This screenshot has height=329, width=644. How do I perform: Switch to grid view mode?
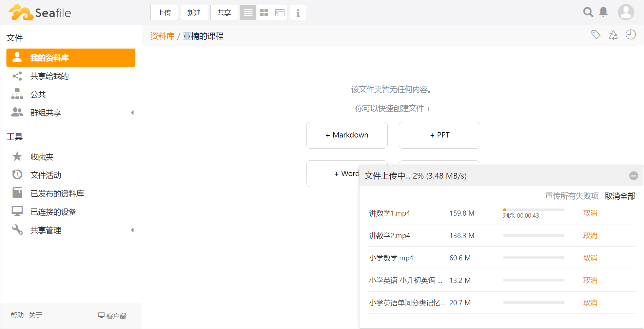coord(264,13)
